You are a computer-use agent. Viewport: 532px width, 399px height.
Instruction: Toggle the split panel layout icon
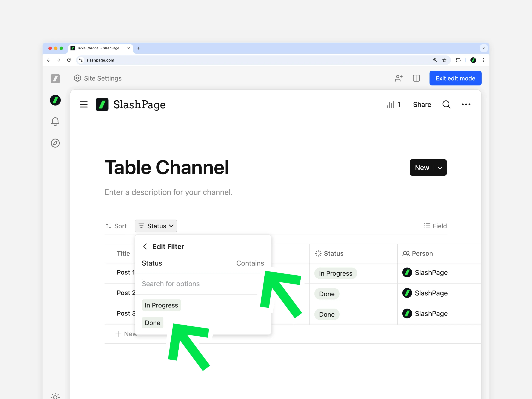(416, 78)
